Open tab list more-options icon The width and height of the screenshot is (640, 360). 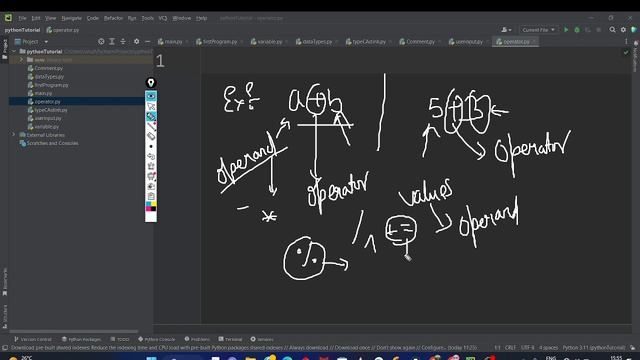626,41
